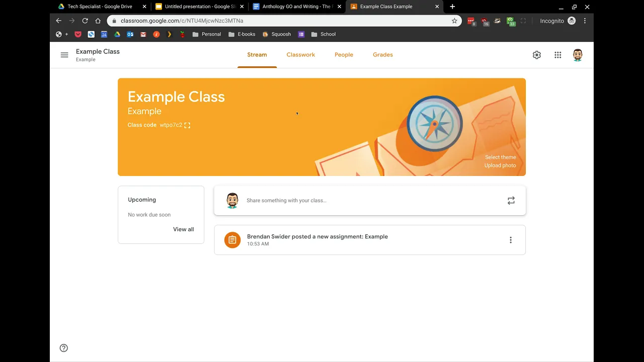Click the reuse post icon
Screen dimensions: 644x362
[x=511, y=201]
